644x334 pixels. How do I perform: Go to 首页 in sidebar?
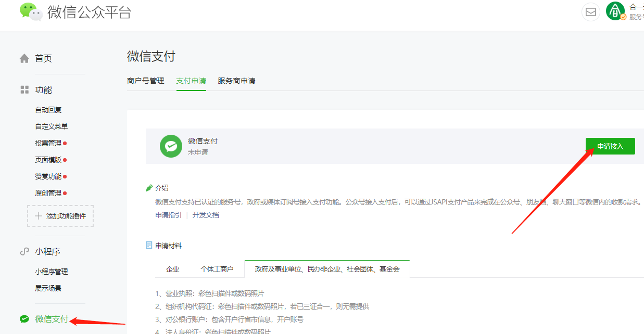point(44,58)
